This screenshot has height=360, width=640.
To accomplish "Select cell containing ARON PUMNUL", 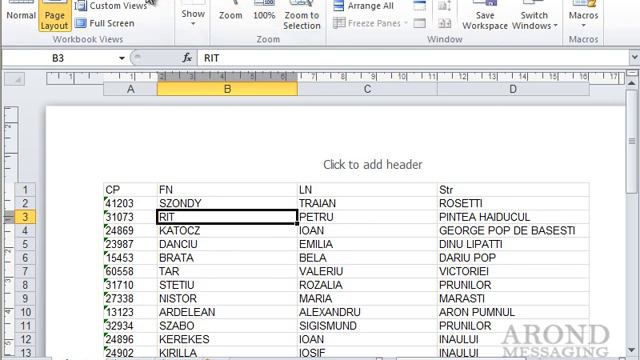I will click(513, 312).
